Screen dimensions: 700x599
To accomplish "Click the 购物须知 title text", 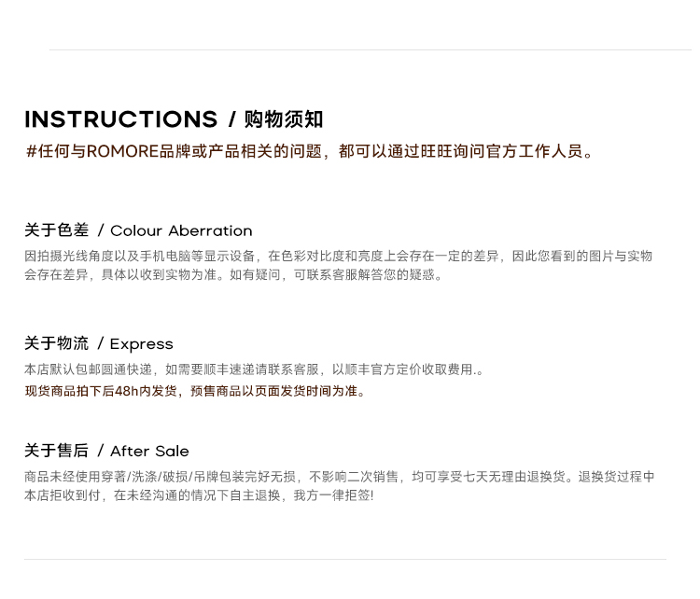I will [284, 119].
